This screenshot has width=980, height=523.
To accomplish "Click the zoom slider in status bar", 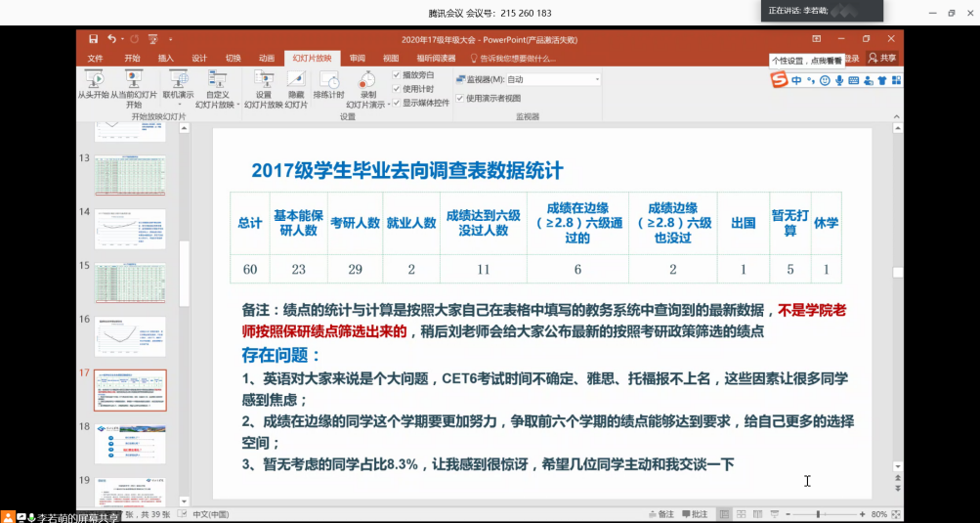I will tap(820, 514).
